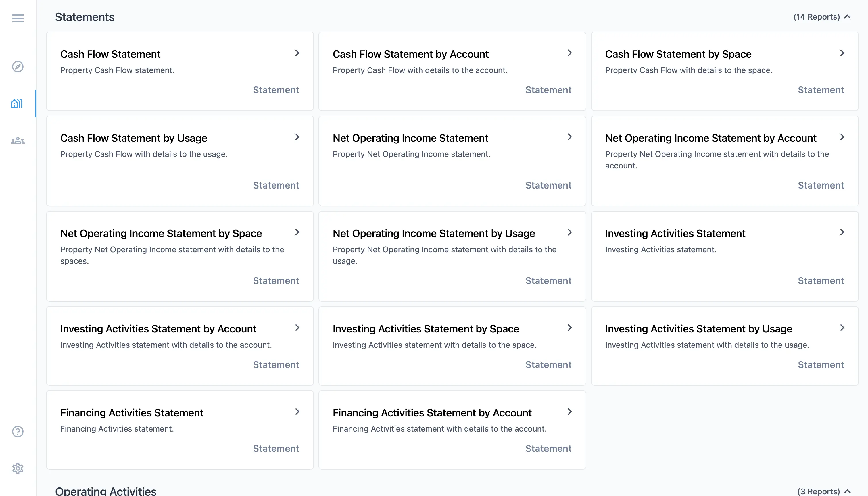Collapse the Operating Activities section chevron
The width and height of the screenshot is (868, 496).
[x=848, y=491]
